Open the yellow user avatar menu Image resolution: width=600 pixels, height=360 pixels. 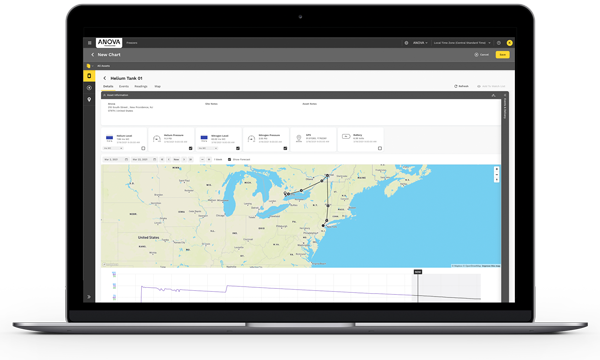point(509,43)
